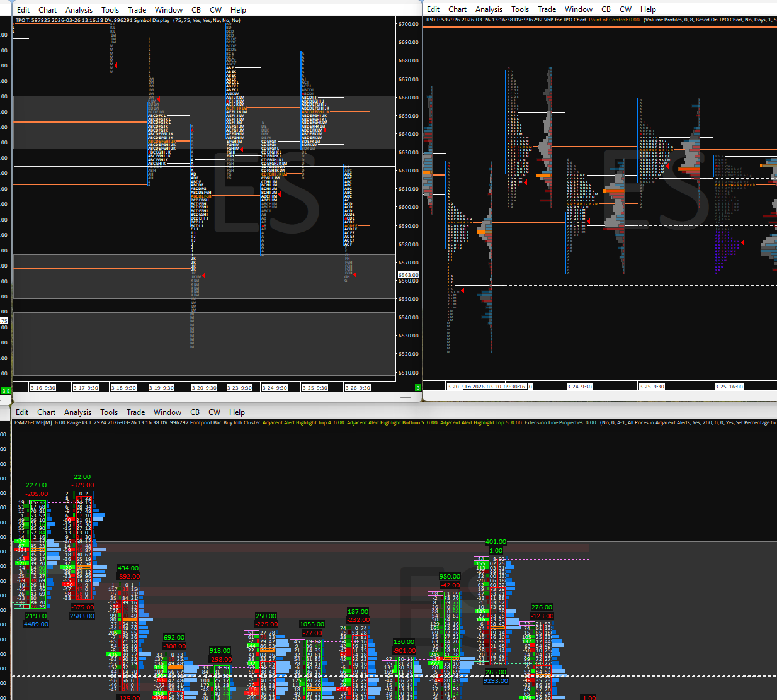Open CW menu in bottom footprint window
The height and width of the screenshot is (700, 777).
coord(215,412)
